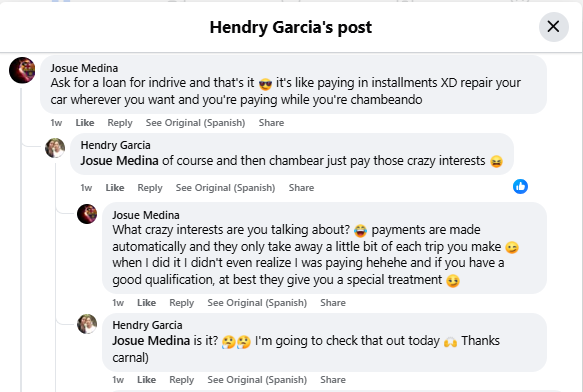See Original Spanish of the indrive loan comment
The height and width of the screenshot is (392, 583).
[195, 123]
